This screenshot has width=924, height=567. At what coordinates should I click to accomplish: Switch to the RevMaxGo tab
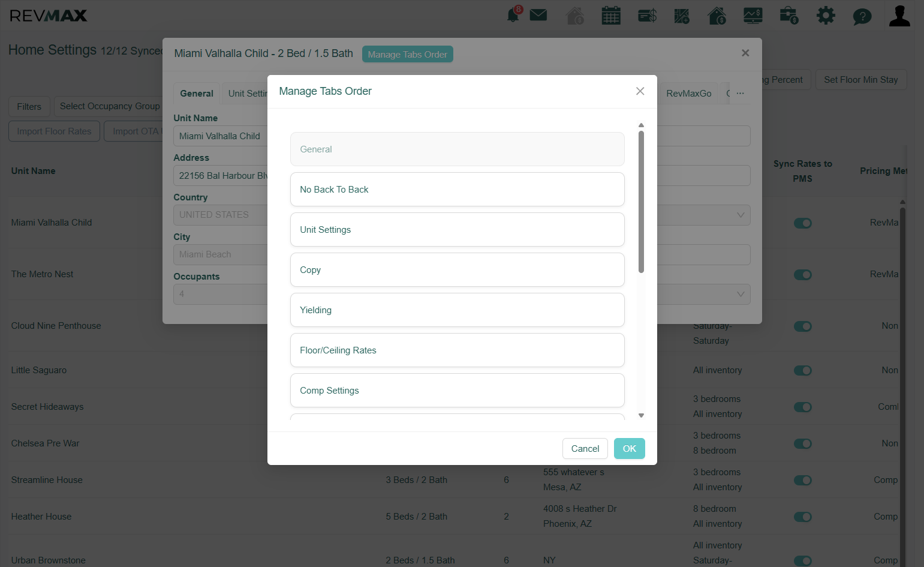click(688, 94)
